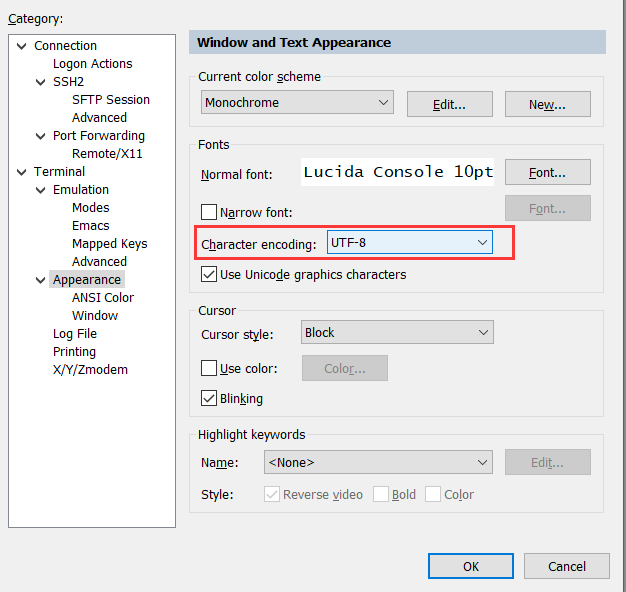Click Edit... for Highlight keywords
This screenshot has width=626, height=592.
click(x=547, y=462)
